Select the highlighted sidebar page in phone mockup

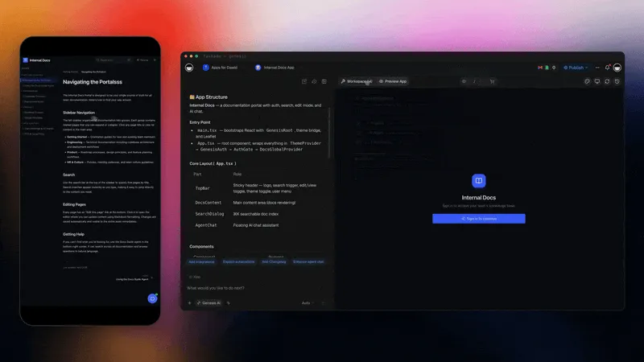(x=38, y=80)
